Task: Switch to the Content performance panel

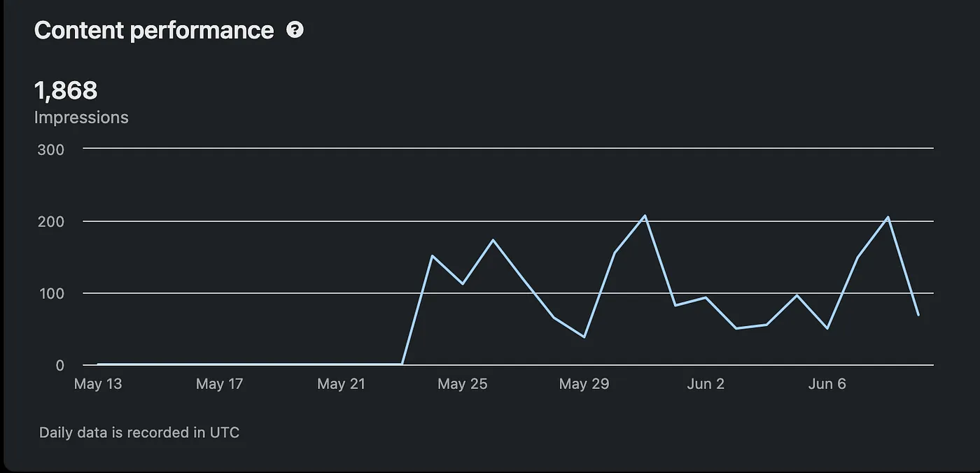Action: (x=155, y=29)
